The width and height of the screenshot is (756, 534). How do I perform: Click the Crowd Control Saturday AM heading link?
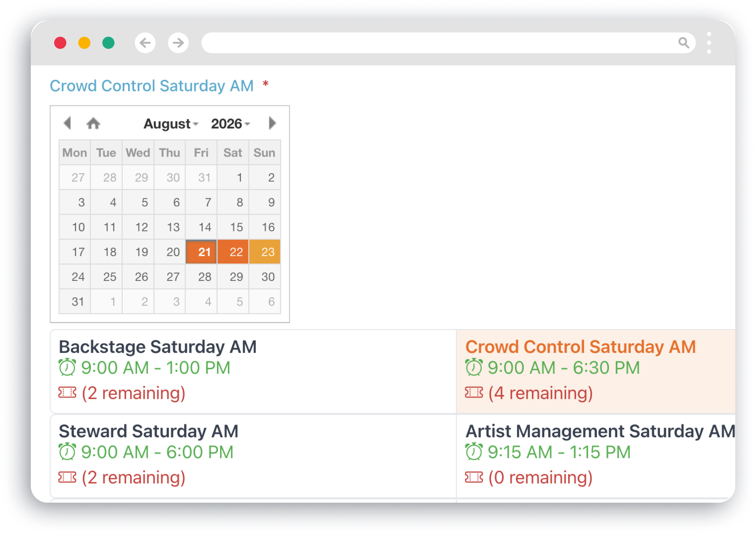pos(151,85)
